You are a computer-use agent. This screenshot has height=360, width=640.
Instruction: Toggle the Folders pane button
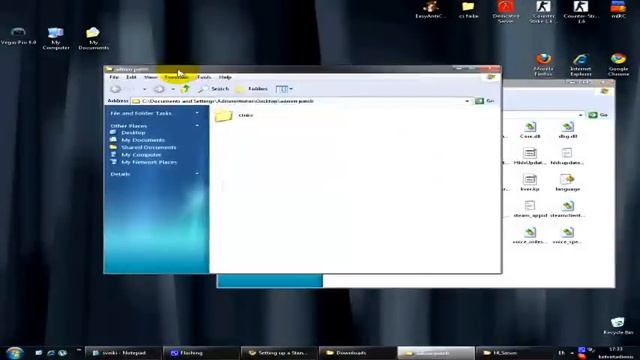(252, 89)
